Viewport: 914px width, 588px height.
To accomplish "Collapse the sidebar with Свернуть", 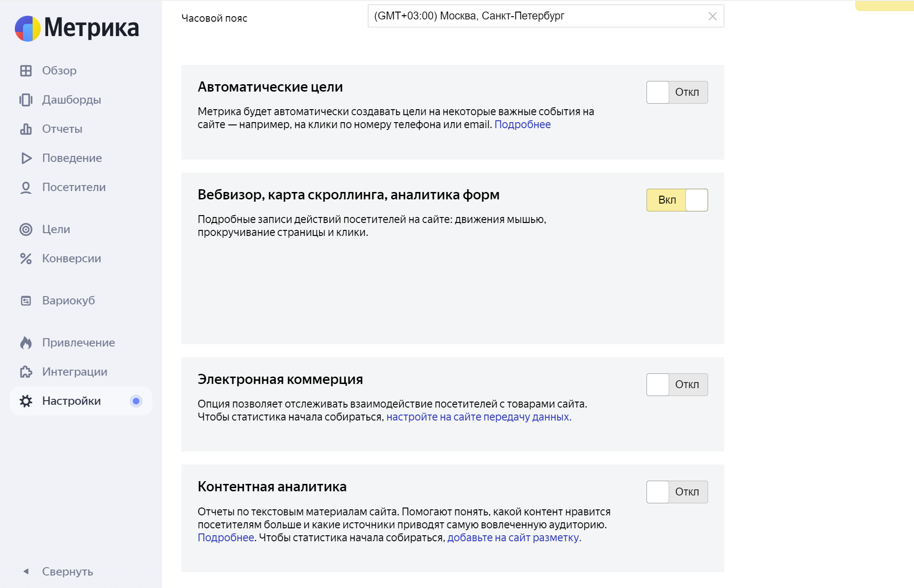I will click(58, 572).
